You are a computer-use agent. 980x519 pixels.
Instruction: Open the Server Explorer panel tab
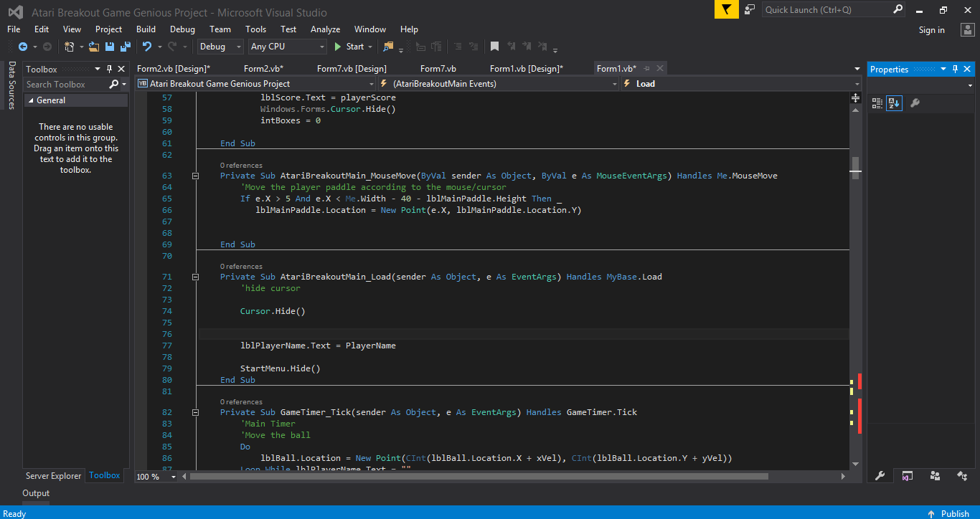pos(54,476)
